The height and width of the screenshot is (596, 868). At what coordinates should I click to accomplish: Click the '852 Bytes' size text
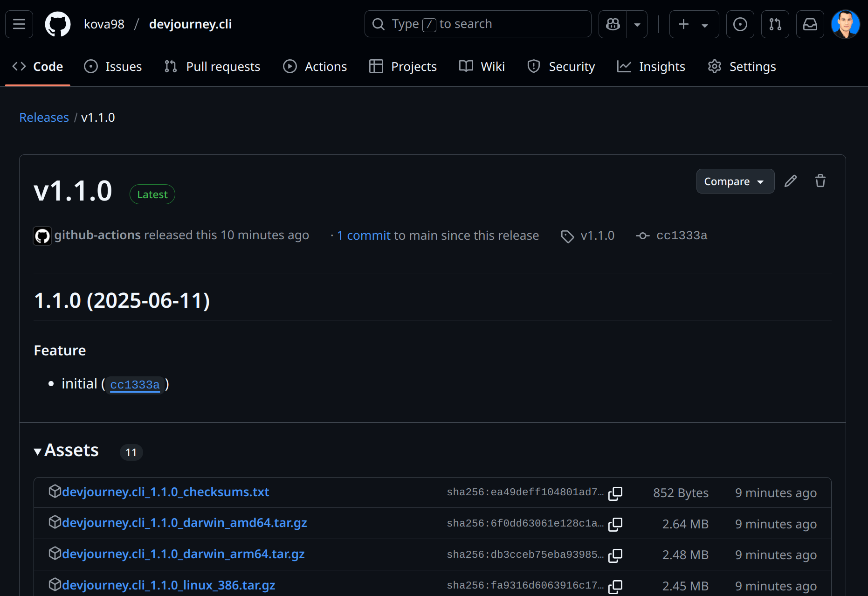click(681, 493)
